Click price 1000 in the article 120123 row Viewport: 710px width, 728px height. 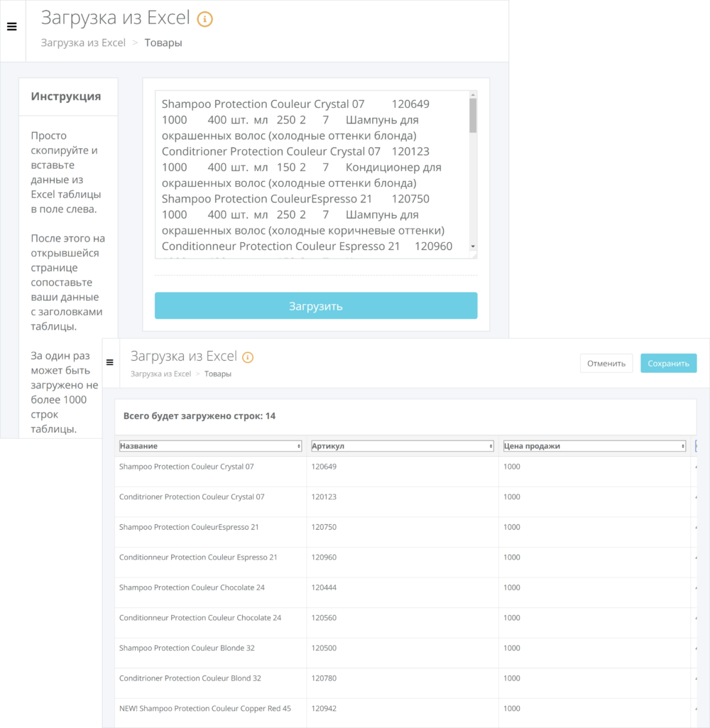pyautogui.click(x=512, y=496)
